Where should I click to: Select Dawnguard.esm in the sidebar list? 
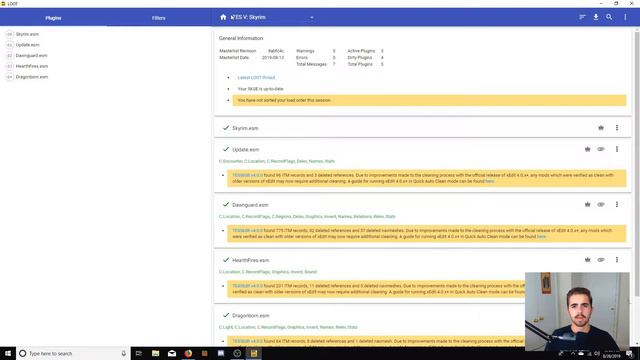(x=31, y=56)
